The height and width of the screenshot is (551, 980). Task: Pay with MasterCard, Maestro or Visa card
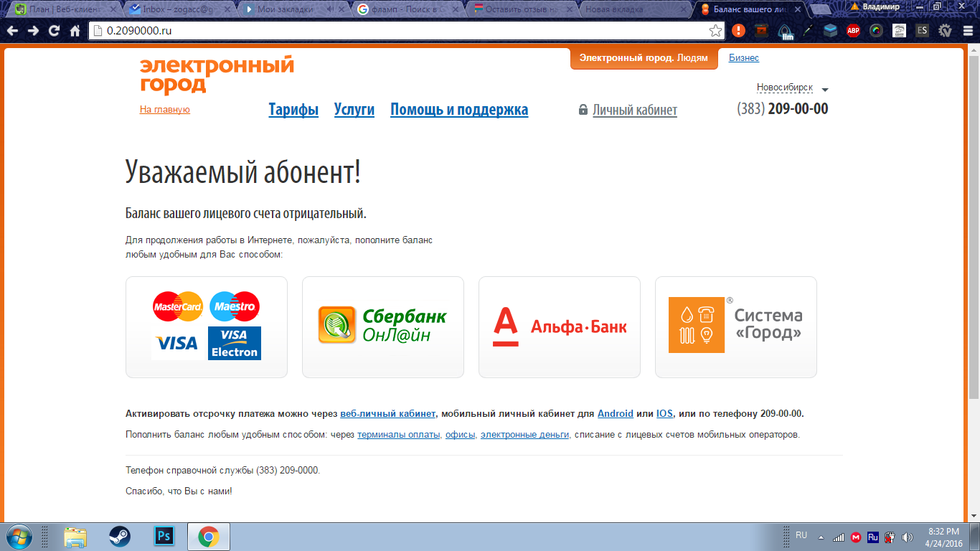coord(207,327)
